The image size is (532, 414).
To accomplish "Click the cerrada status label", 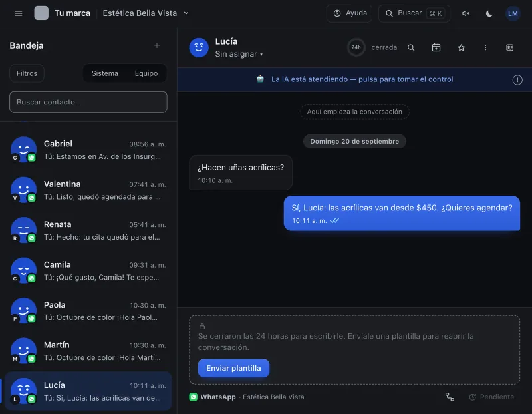I will click(x=384, y=47).
